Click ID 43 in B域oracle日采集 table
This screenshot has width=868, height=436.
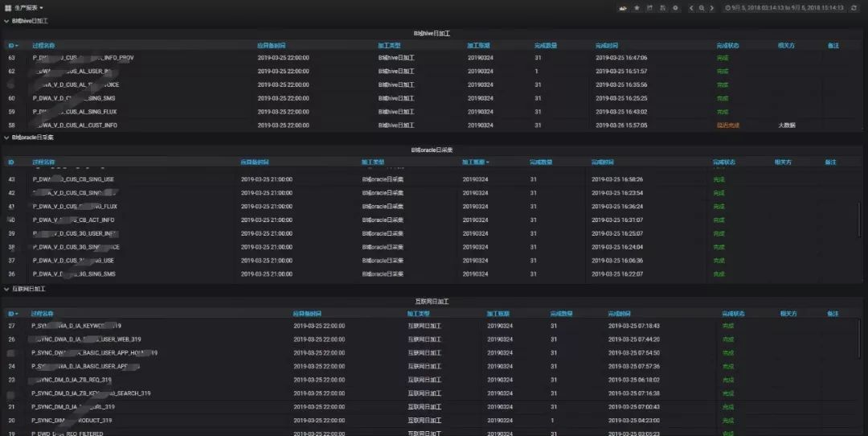point(11,179)
